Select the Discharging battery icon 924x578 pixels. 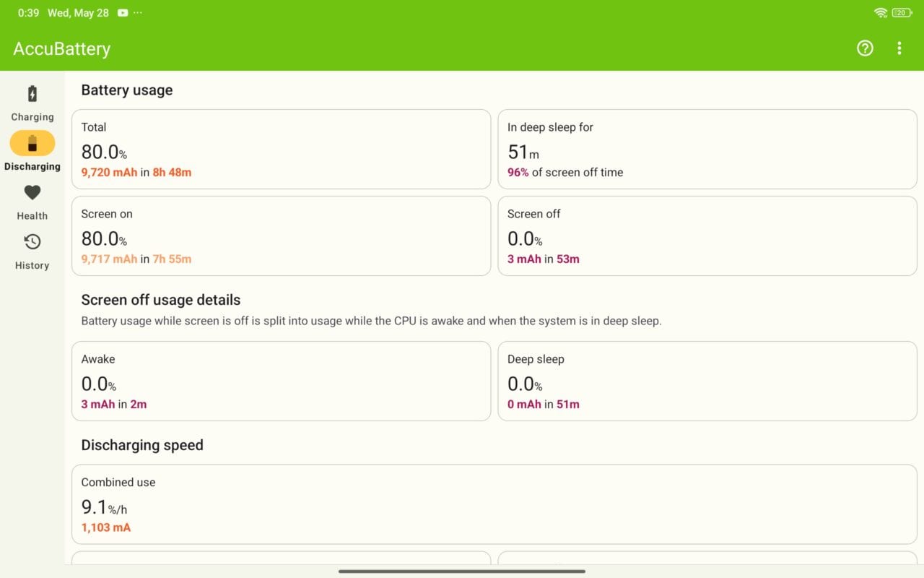[32, 143]
